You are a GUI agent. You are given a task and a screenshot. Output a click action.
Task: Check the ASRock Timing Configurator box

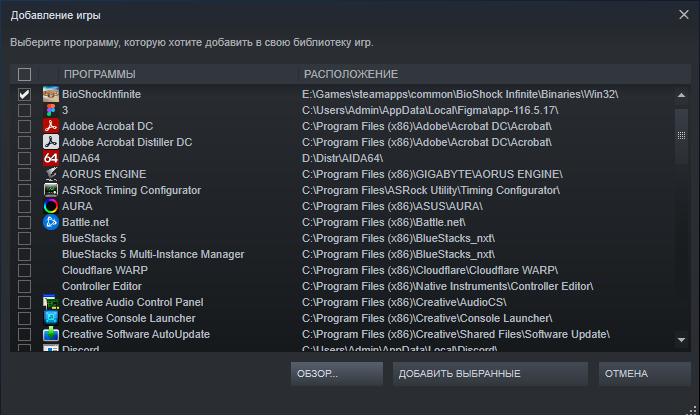pyautogui.click(x=24, y=190)
